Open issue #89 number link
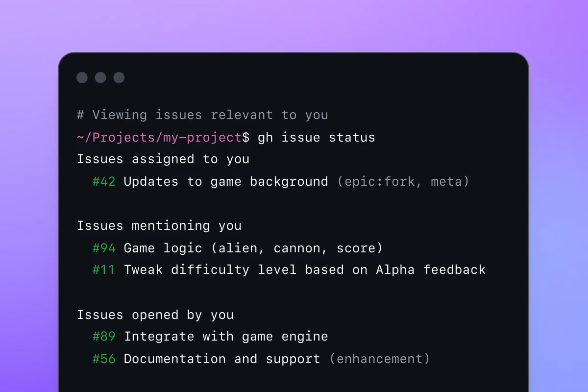 coord(104,337)
